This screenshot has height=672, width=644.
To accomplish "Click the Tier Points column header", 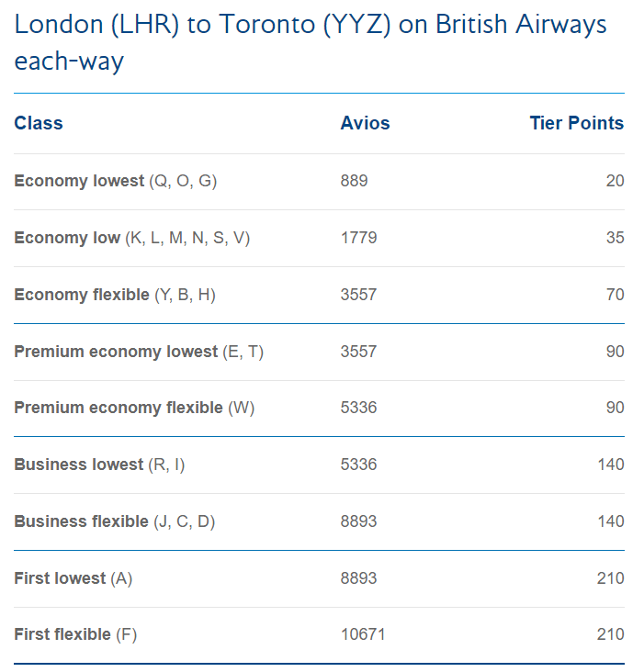I will coord(576,123).
